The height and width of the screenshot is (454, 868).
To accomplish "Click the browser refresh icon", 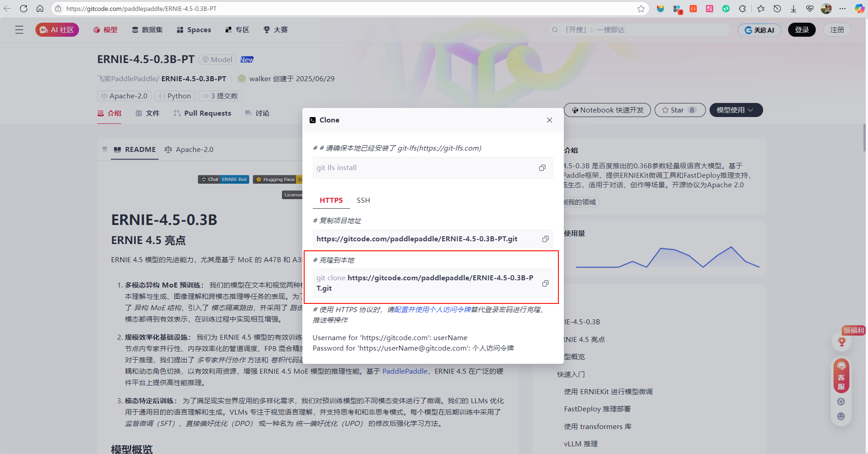I will (24, 9).
